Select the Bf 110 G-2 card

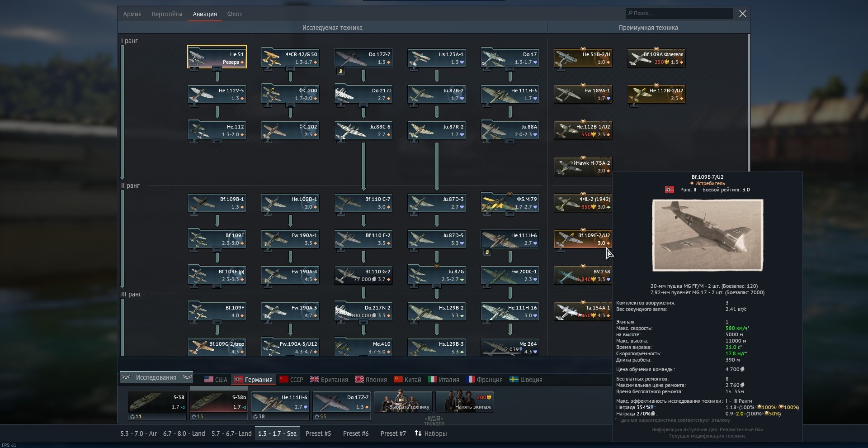pos(363,275)
